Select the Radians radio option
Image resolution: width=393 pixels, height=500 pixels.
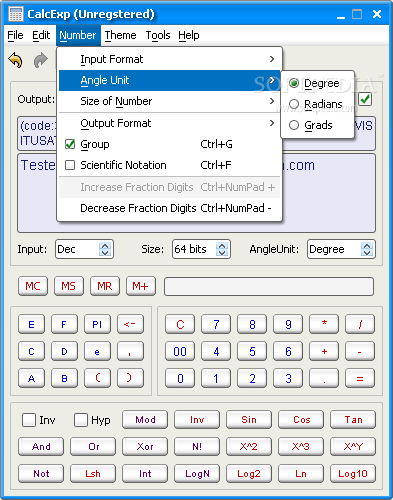(x=294, y=104)
